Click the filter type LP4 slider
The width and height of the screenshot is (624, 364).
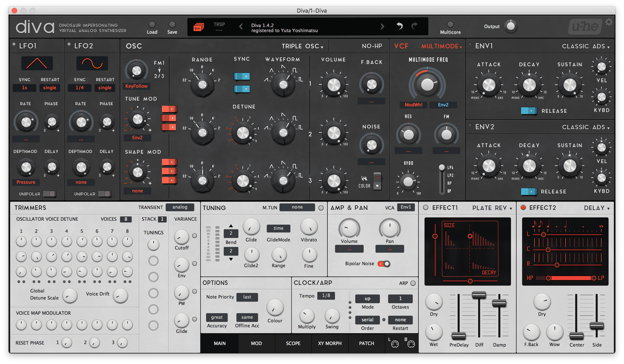[442, 179]
